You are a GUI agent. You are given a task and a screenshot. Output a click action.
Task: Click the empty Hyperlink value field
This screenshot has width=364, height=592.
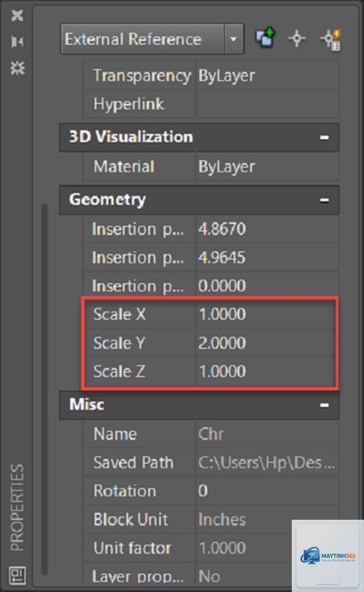[x=268, y=104]
